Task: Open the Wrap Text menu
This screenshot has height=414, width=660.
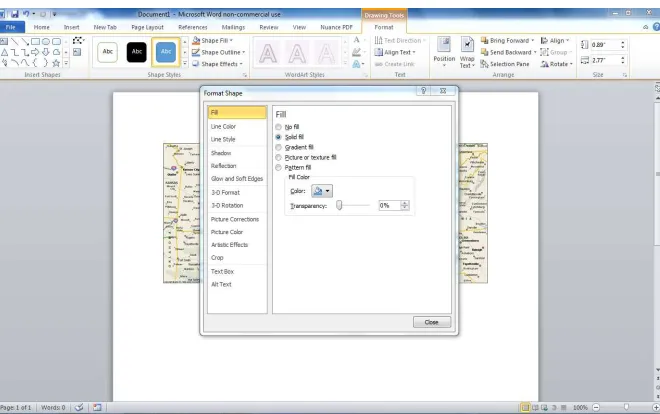Action: point(467,52)
